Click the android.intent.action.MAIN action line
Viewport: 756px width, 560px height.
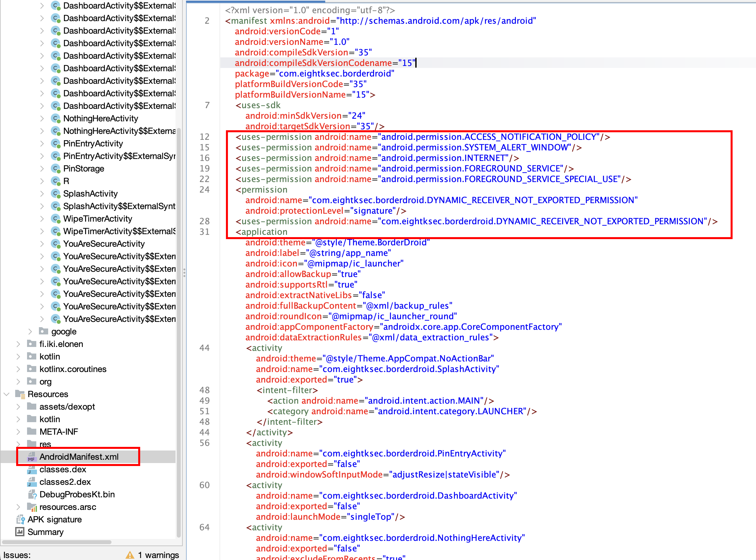(x=380, y=401)
